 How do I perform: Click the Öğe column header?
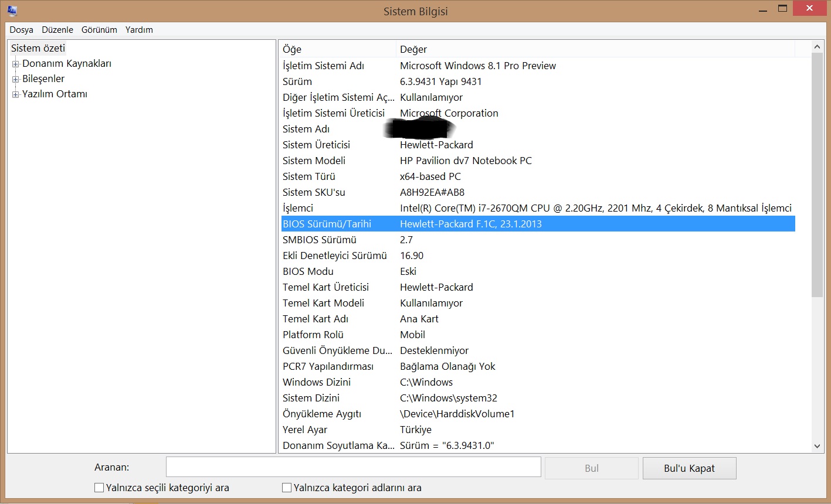click(x=338, y=49)
